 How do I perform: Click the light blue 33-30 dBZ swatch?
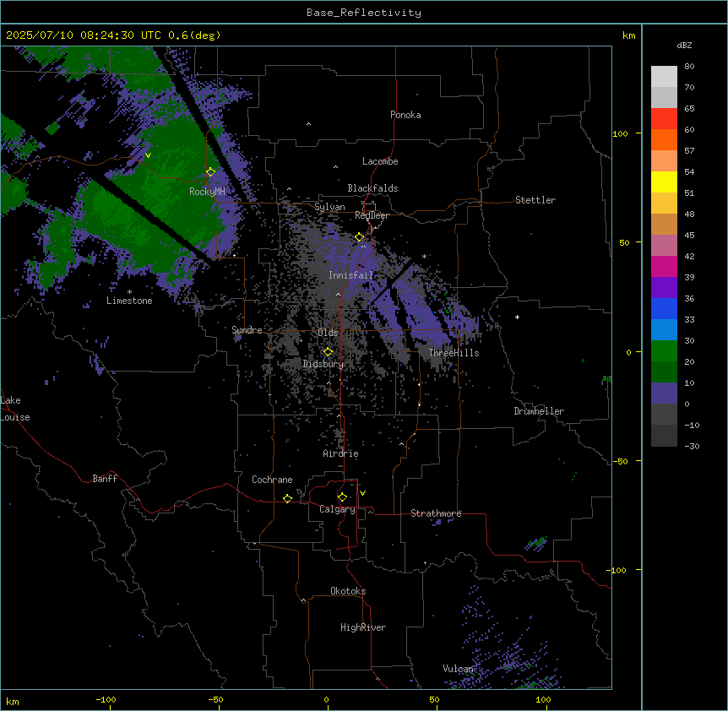click(x=664, y=330)
